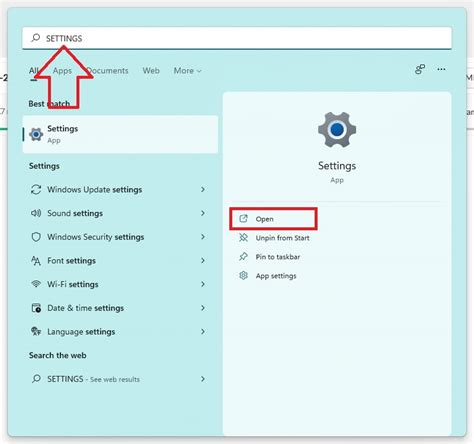
Task: Expand Language settings chevron
Action: tap(203, 331)
